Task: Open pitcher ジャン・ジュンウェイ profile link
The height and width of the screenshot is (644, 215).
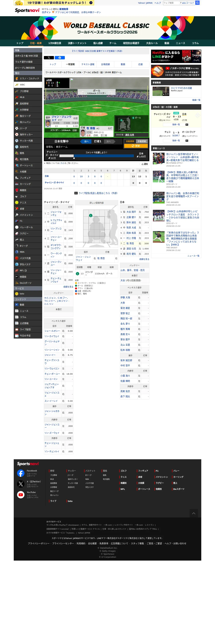Action: 83,258
